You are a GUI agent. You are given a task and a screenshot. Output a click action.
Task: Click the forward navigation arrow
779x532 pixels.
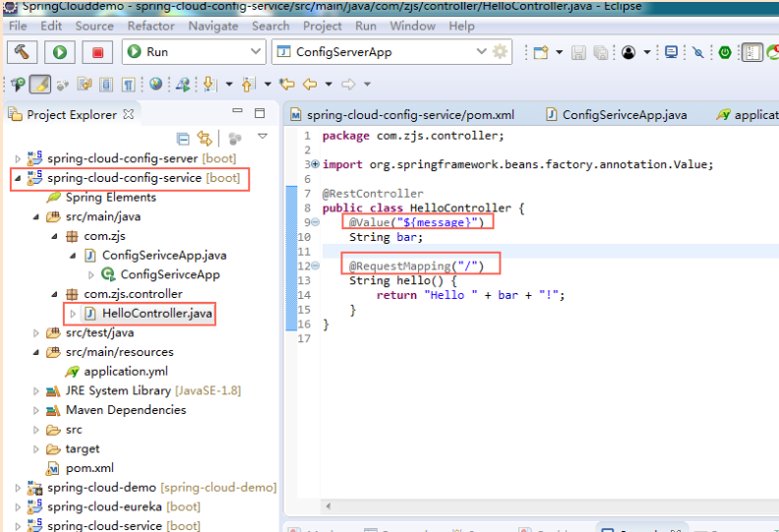348,85
